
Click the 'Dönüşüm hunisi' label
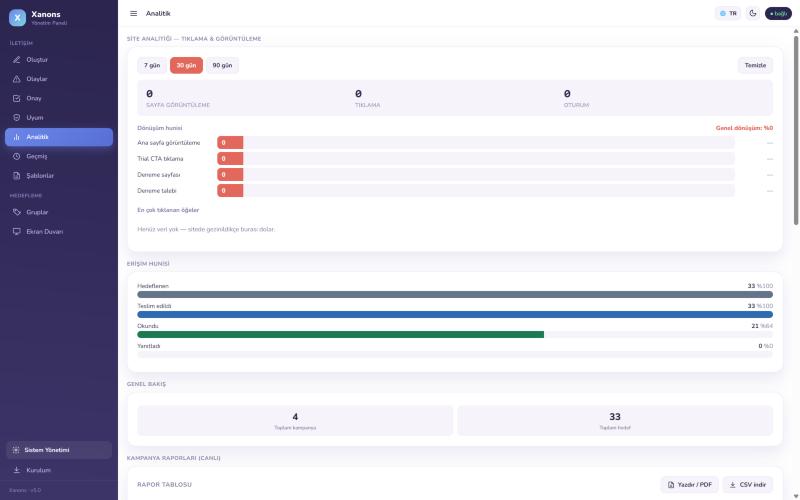coord(160,128)
